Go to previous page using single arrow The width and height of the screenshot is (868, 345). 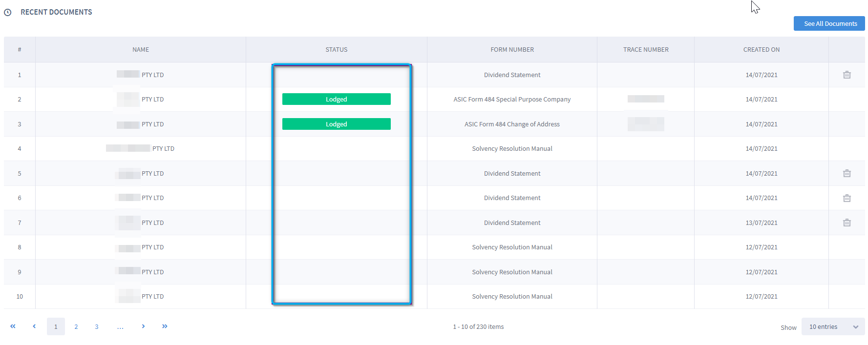pyautogui.click(x=34, y=326)
